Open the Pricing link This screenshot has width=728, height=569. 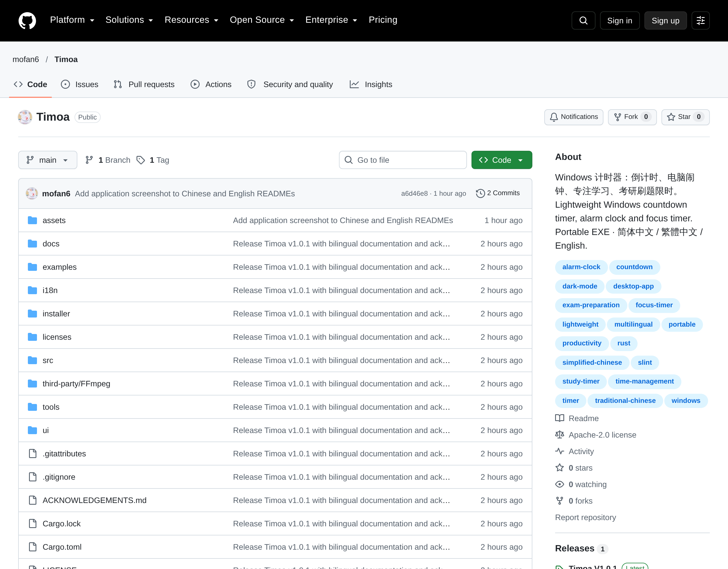[x=383, y=20]
